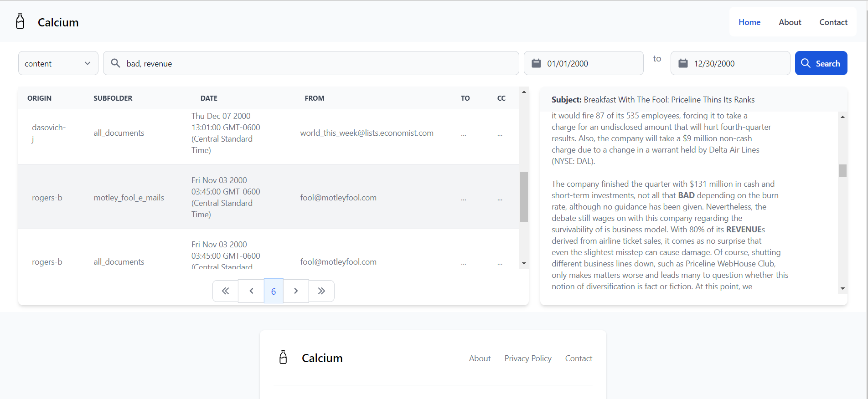Open the Contact page in header
The image size is (868, 399).
(833, 22)
